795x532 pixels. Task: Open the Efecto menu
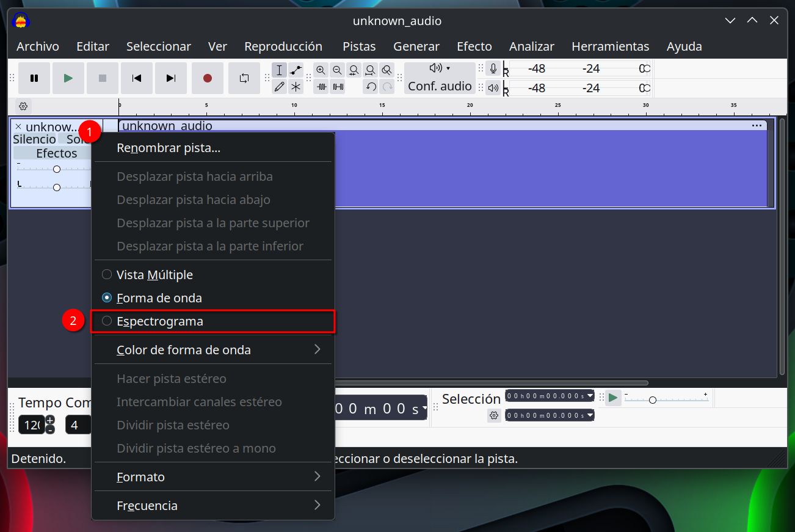tap(474, 46)
